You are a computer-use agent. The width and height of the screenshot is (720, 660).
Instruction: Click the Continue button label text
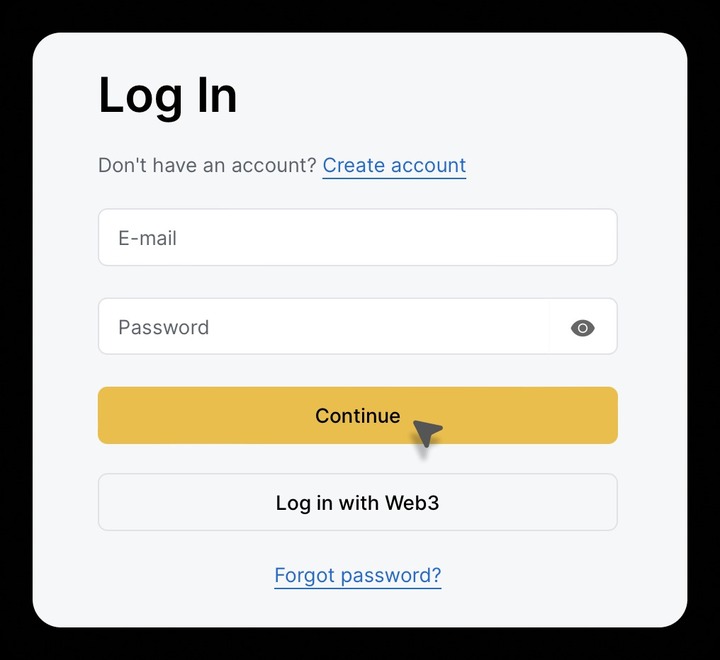tap(358, 416)
